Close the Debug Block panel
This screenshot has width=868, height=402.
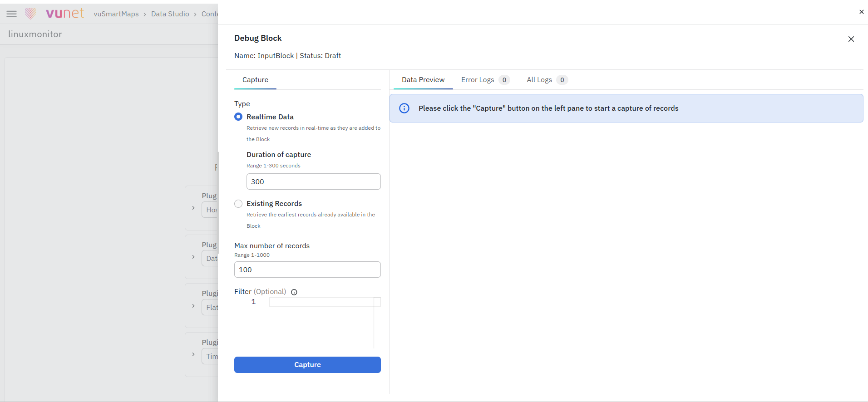pos(851,39)
